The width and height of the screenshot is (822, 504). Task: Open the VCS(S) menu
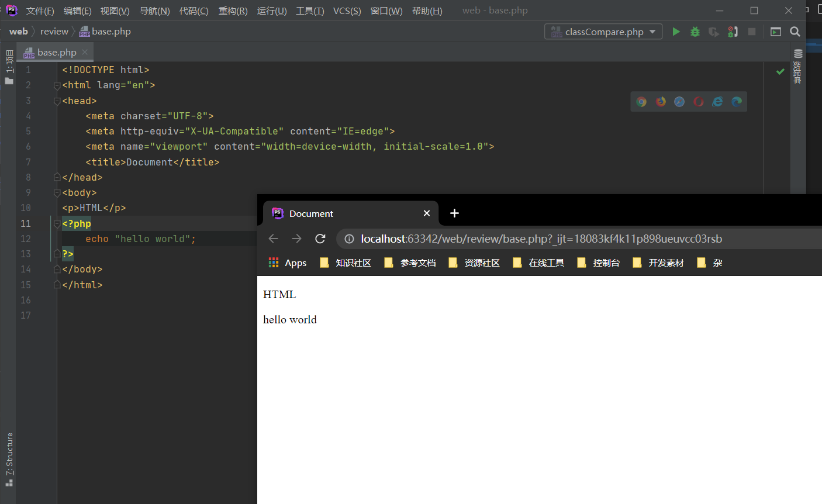(347, 11)
